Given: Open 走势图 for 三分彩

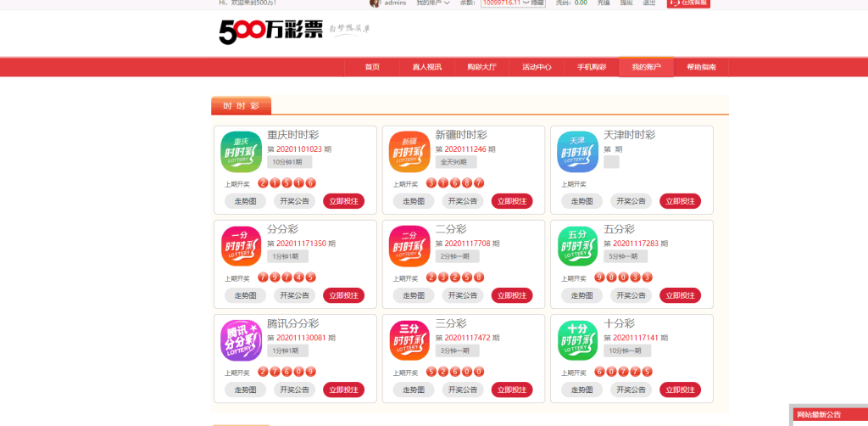Looking at the screenshot, I should (x=413, y=390).
